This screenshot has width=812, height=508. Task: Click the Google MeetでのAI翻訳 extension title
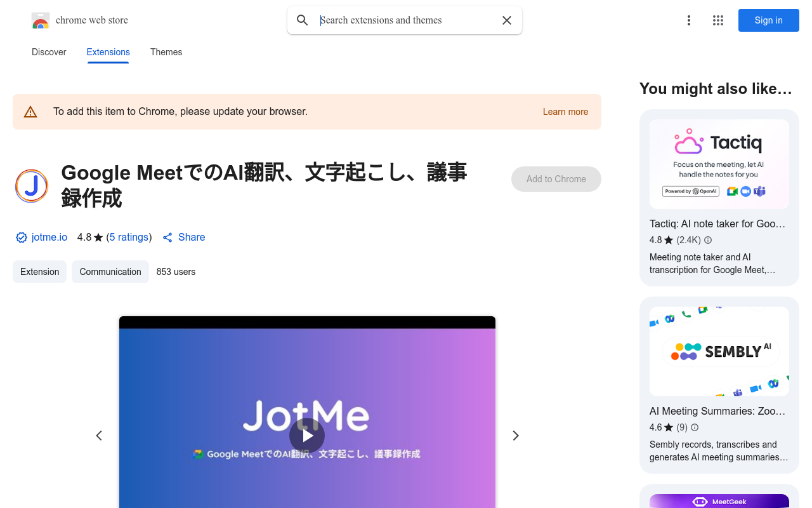pyautogui.click(x=264, y=185)
